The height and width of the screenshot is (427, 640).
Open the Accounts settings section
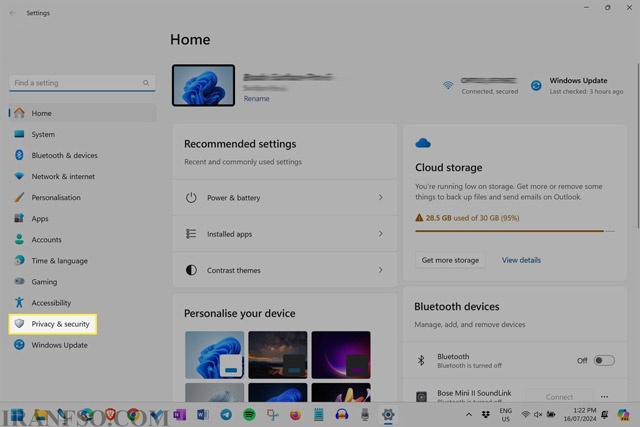point(82,240)
